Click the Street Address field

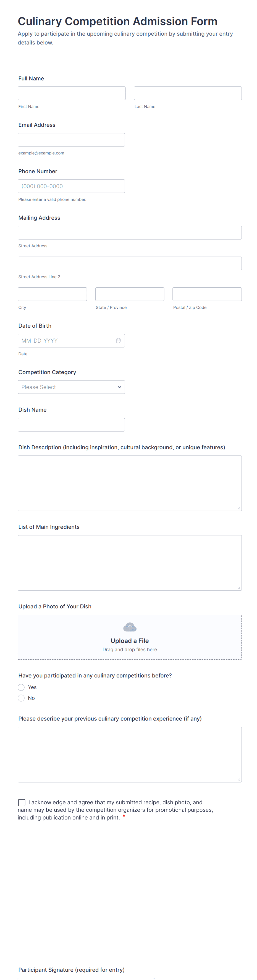click(x=129, y=232)
